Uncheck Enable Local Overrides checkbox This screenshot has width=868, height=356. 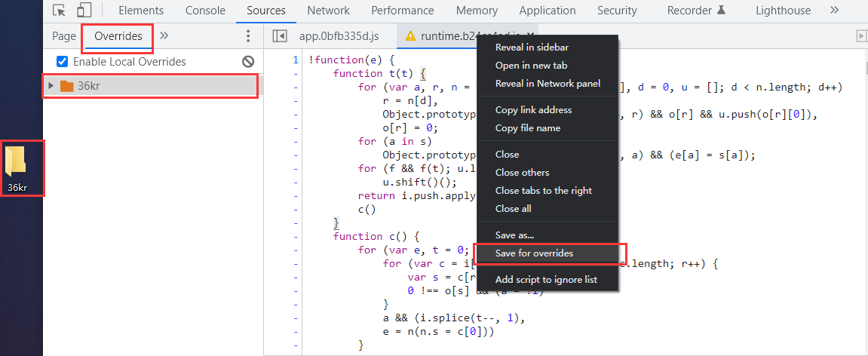[63, 62]
